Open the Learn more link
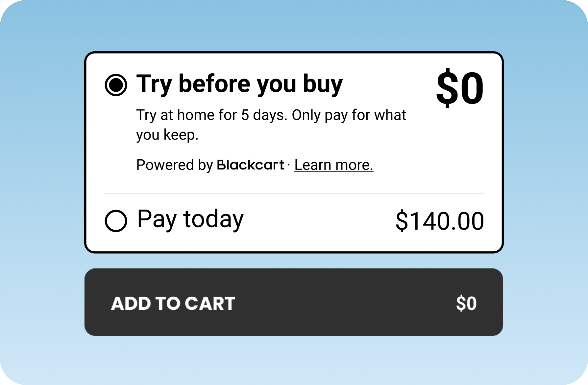 [x=334, y=165]
